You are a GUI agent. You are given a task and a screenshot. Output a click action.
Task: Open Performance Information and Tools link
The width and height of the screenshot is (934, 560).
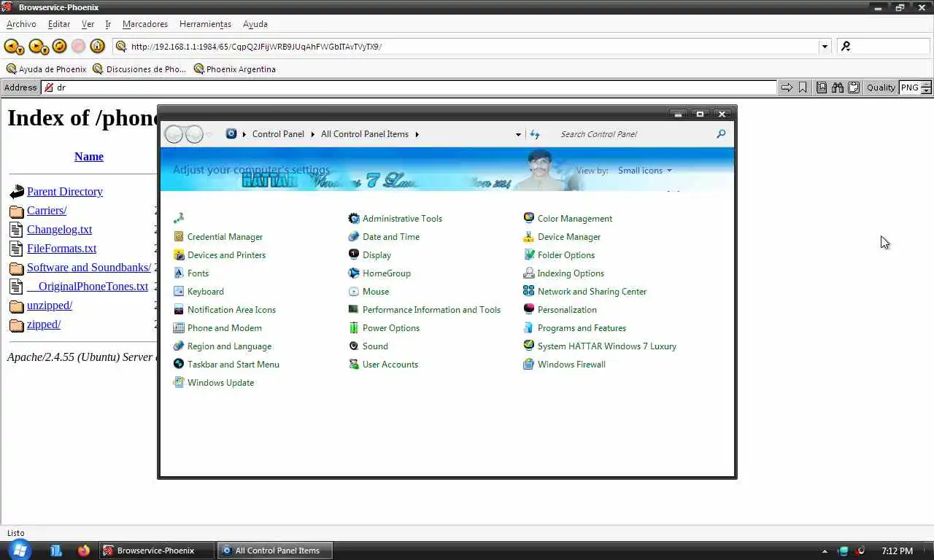[431, 310]
